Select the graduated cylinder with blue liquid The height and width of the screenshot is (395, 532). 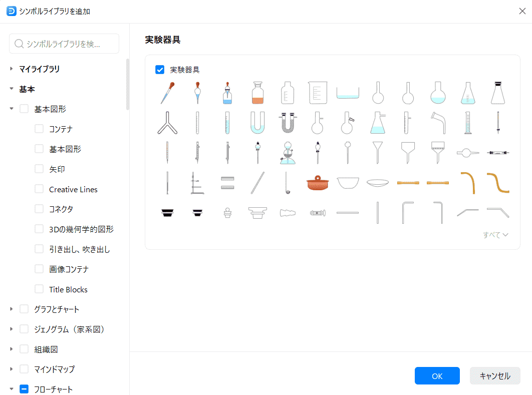[x=467, y=123]
